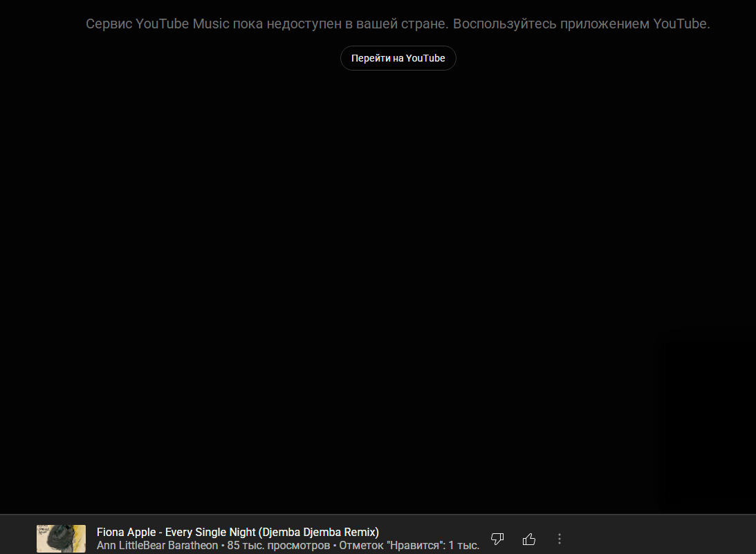Click the 'Перейти на YouTube' button
The width and height of the screenshot is (756, 554).
tap(398, 58)
